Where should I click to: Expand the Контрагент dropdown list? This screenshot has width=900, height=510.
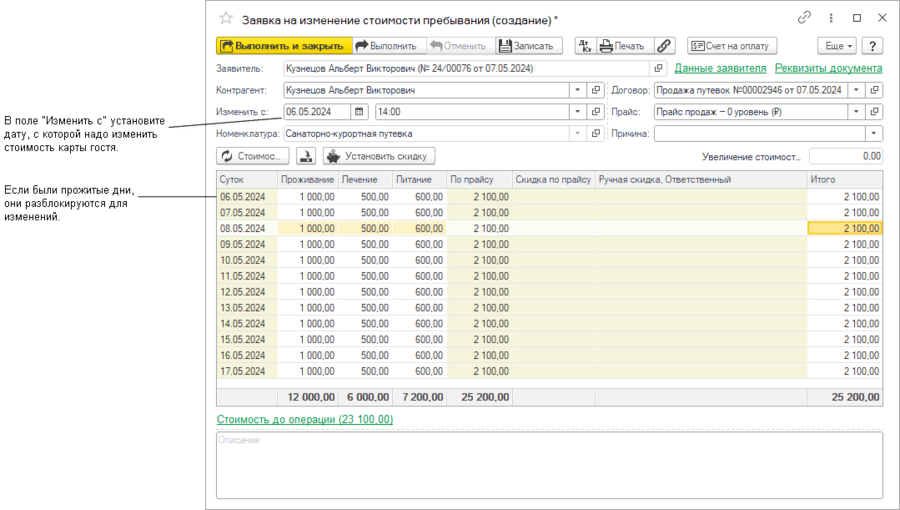577,90
